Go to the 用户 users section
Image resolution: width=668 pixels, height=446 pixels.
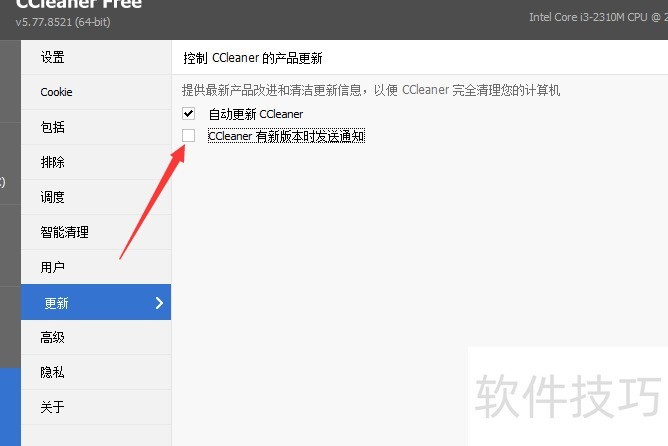pos(96,267)
